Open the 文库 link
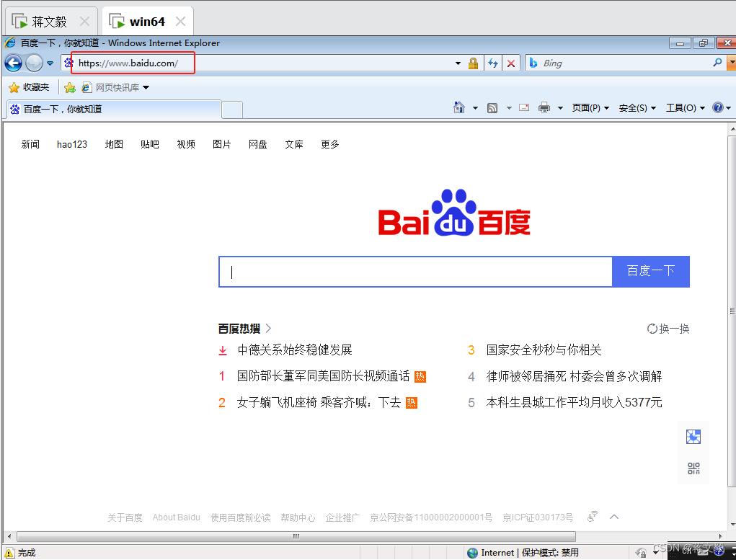This screenshot has width=736, height=560. coord(294,144)
